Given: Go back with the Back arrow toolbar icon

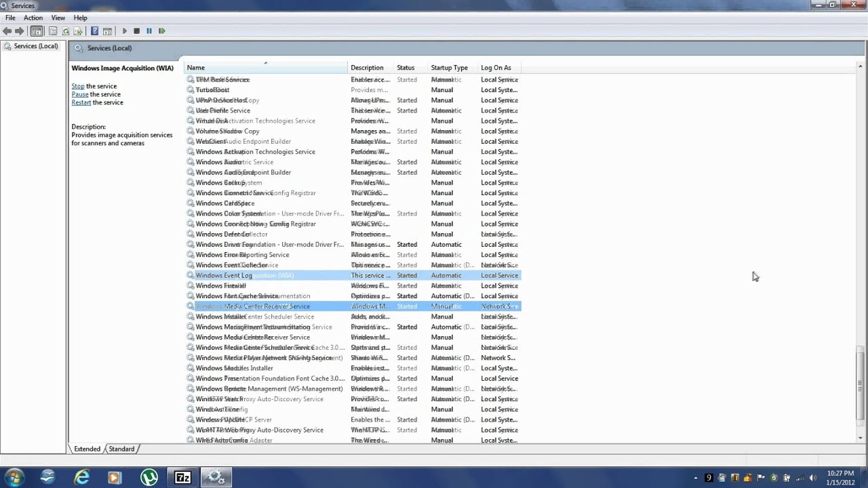Looking at the screenshot, I should [7, 31].
